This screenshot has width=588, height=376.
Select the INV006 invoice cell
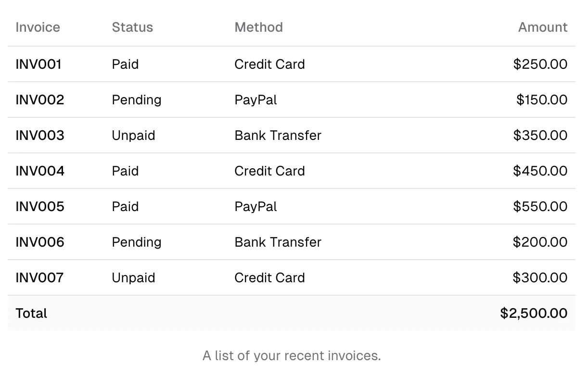point(39,242)
